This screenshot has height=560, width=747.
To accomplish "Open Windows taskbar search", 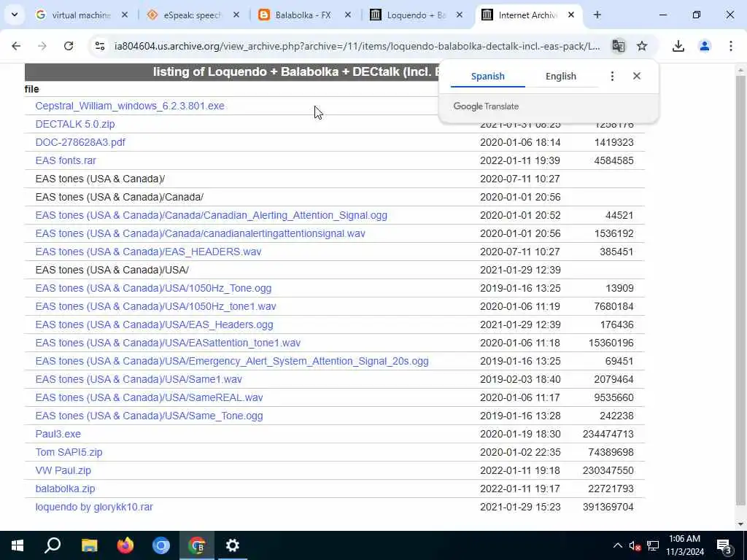I will pyautogui.click(x=53, y=545).
